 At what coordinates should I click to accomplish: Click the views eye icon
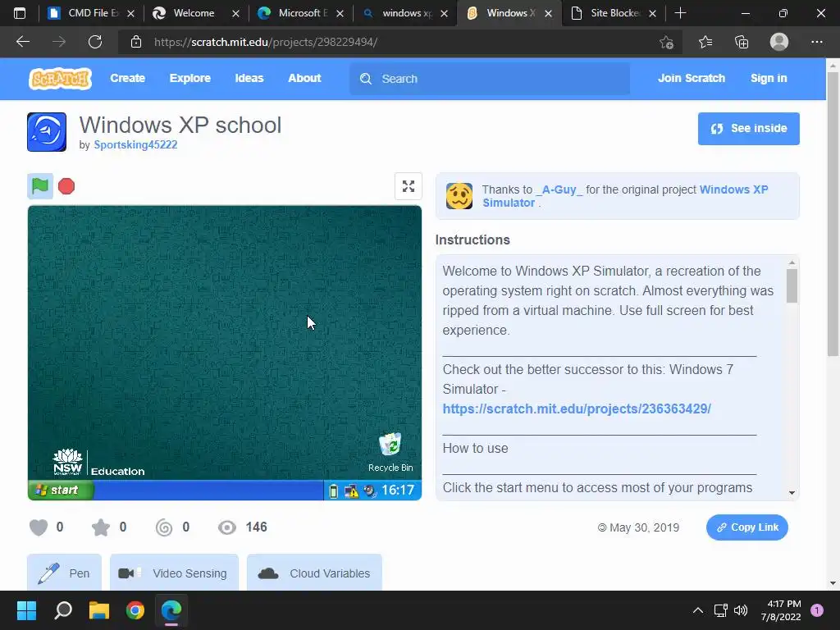(227, 527)
